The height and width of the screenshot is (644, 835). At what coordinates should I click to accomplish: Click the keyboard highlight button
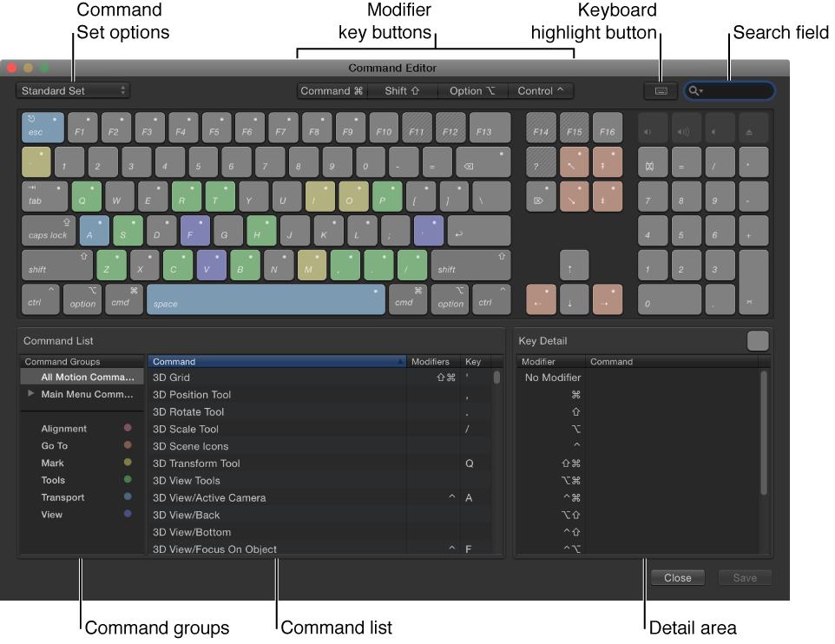coord(661,90)
